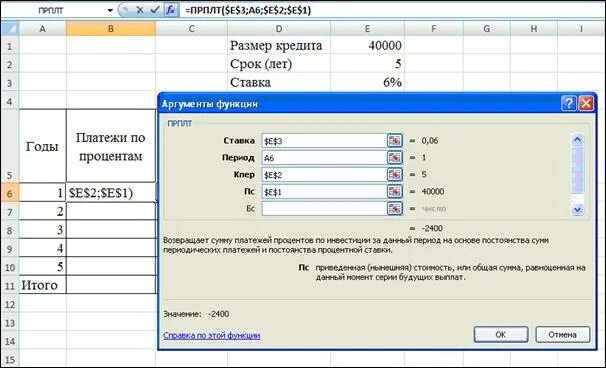Screen dimensions: 606x368
Task: Click the arguments scrollbar thumb
Action: (577, 169)
